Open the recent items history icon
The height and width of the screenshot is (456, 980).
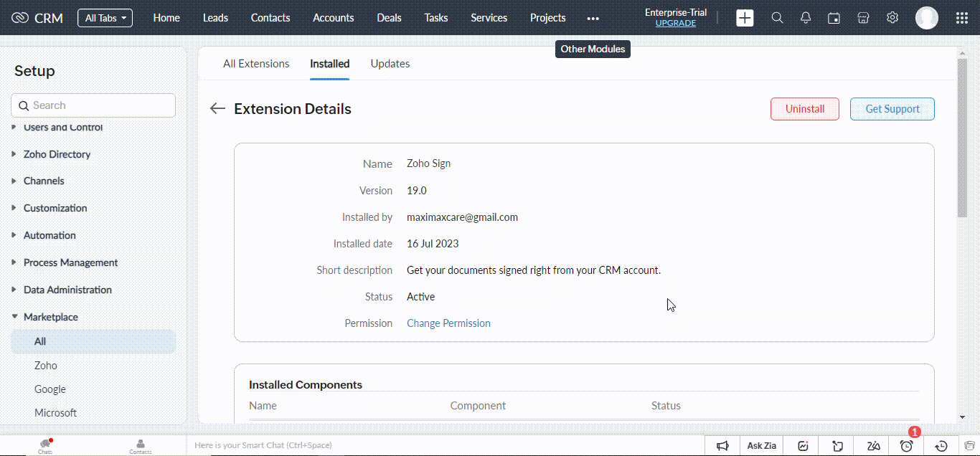pos(941,445)
